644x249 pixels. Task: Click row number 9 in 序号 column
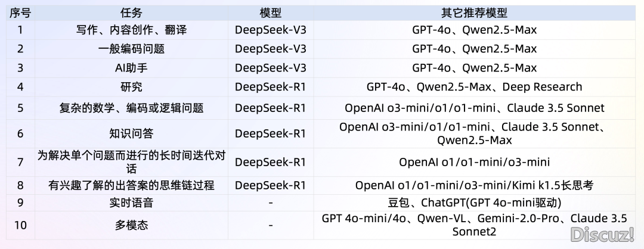20,203
